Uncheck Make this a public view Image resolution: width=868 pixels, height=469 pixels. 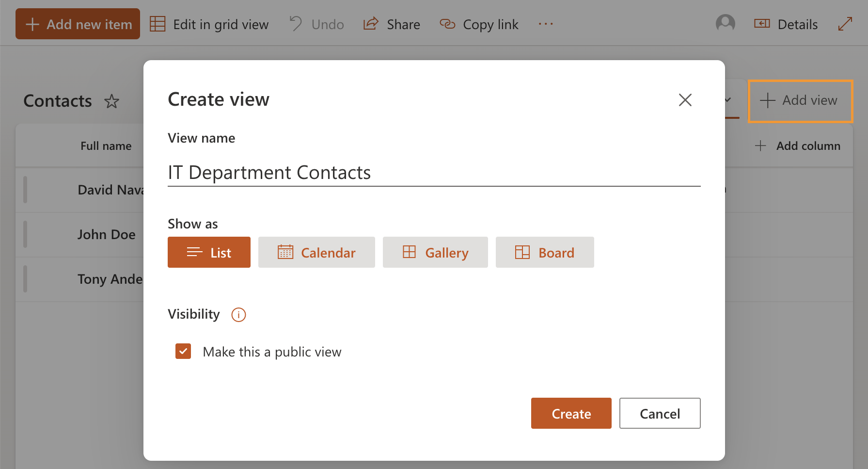(183, 351)
